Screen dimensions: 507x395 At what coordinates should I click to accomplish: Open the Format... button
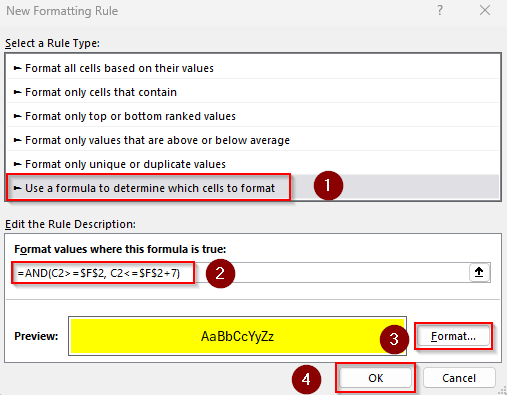453,336
